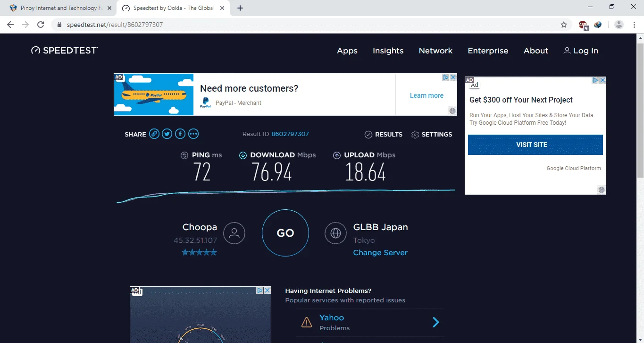The width and height of the screenshot is (644, 343).
Task: Click the browser address bar
Action: point(311,25)
